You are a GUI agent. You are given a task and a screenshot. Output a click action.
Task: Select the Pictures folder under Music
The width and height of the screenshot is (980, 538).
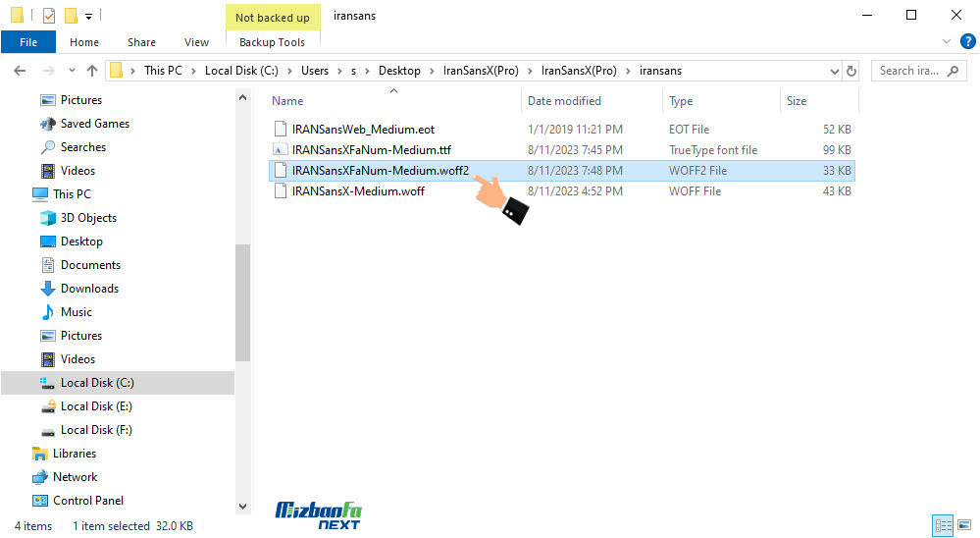pyautogui.click(x=81, y=336)
